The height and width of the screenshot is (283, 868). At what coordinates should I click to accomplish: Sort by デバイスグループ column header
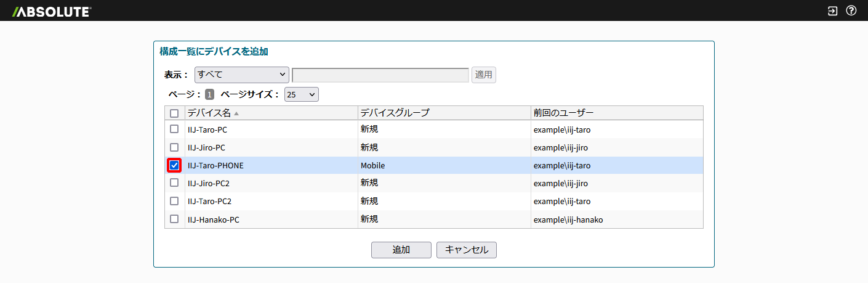pos(395,113)
